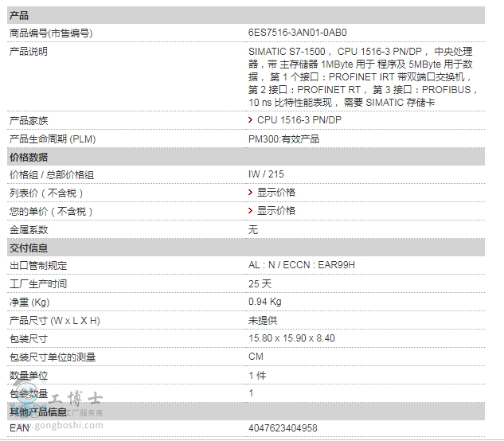Click the 无 value for 金属系数
Image resolution: width=504 pixels, height=441 pixels.
(253, 229)
